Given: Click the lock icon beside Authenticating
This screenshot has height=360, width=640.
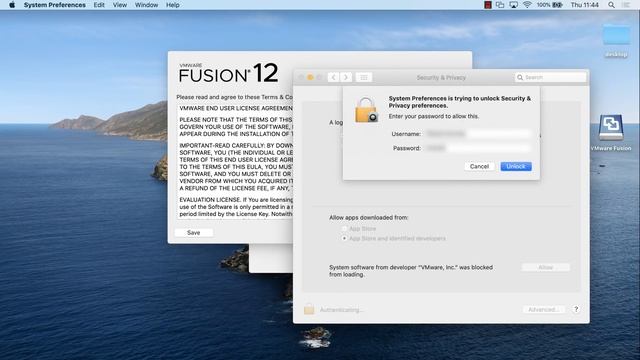Looking at the screenshot, I should 309,309.
